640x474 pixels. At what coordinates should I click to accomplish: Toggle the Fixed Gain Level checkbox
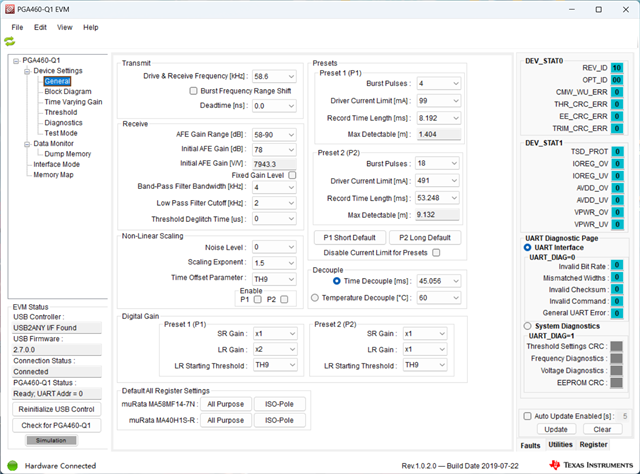[x=292, y=175]
